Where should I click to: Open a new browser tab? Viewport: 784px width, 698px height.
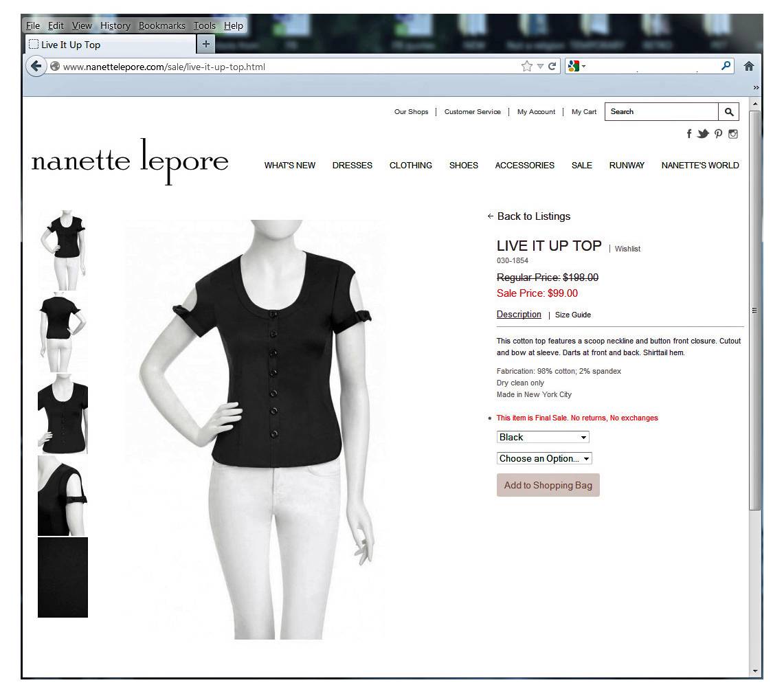[x=205, y=45]
